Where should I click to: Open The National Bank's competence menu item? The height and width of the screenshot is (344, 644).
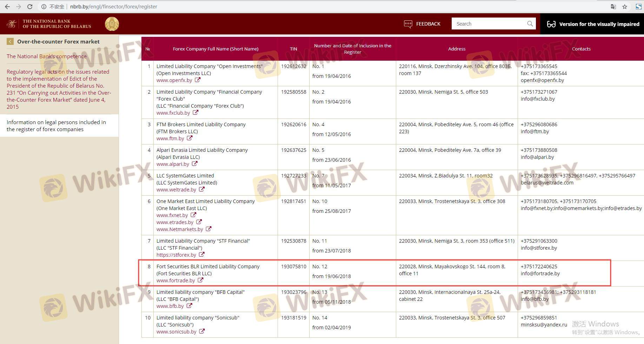click(46, 56)
